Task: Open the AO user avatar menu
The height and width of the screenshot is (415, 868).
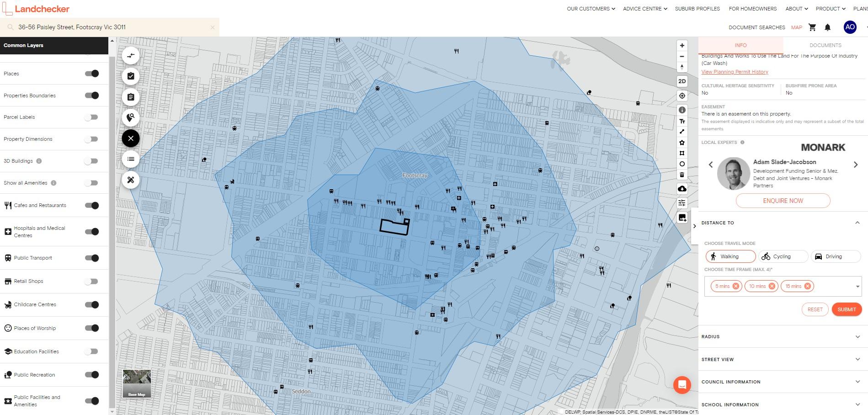Action: tap(850, 27)
